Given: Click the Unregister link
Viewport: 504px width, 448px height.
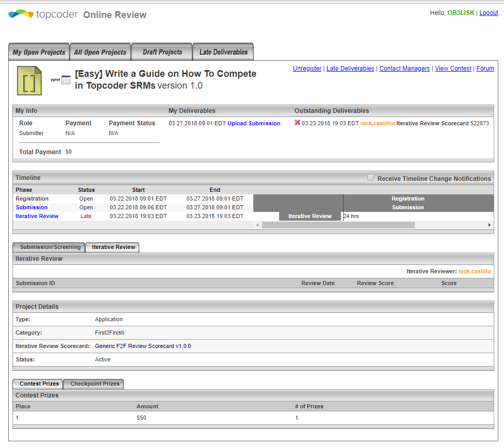Looking at the screenshot, I should [307, 69].
